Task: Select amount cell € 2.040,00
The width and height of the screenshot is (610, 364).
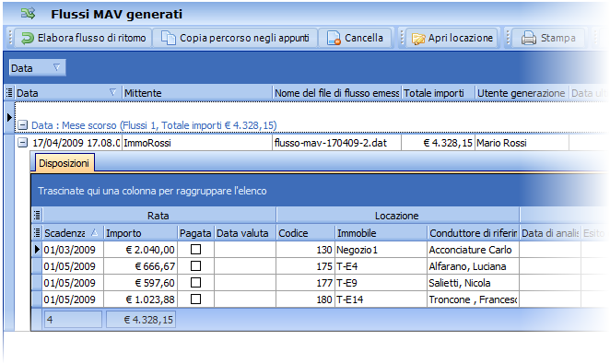Action: 140,250
